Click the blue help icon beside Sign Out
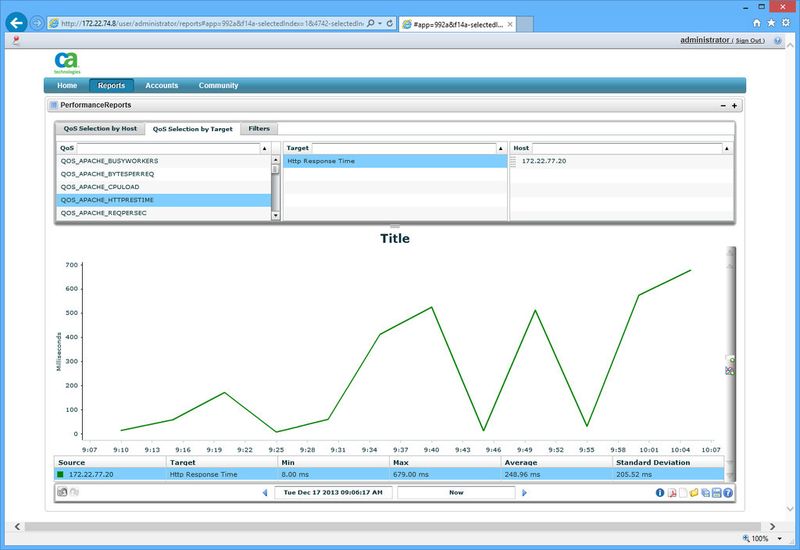The image size is (800, 550). (778, 41)
